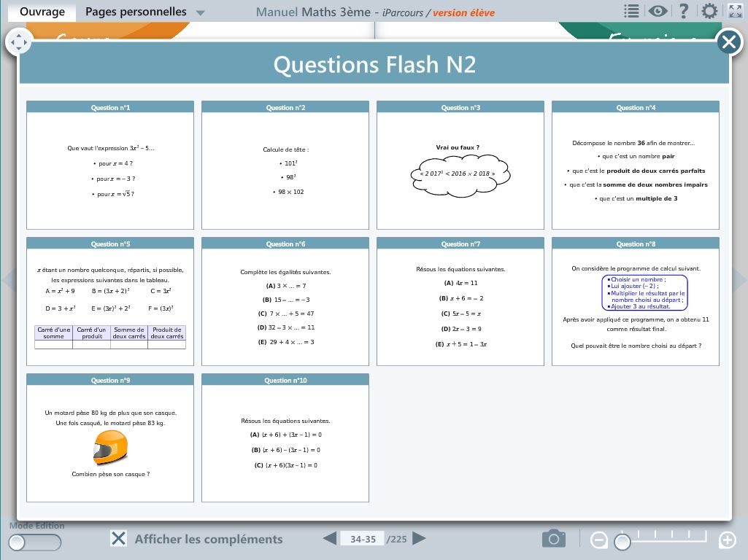
Task: Expand the Pages personnelles dropdown arrow
Action: 201,12
